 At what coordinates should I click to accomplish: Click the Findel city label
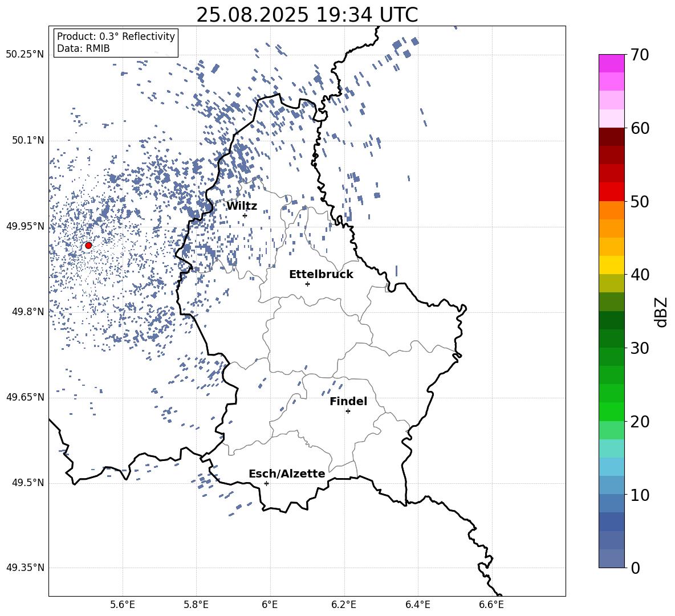(x=348, y=401)
